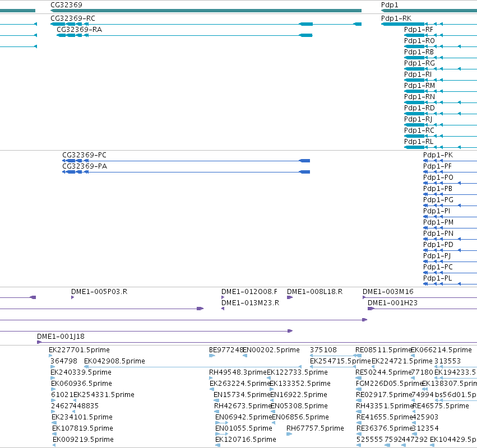Click the EK227701.5prime EST label
477x448 pixels.
pyautogui.click(x=79, y=350)
